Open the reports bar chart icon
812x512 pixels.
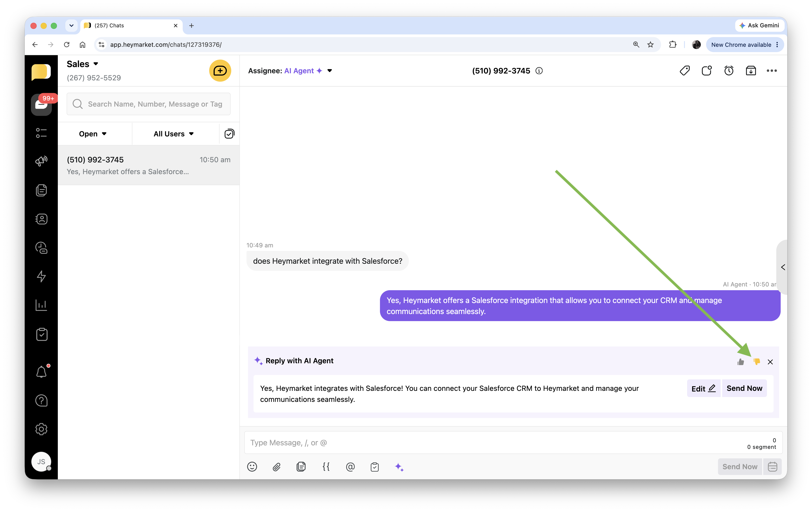click(x=41, y=305)
